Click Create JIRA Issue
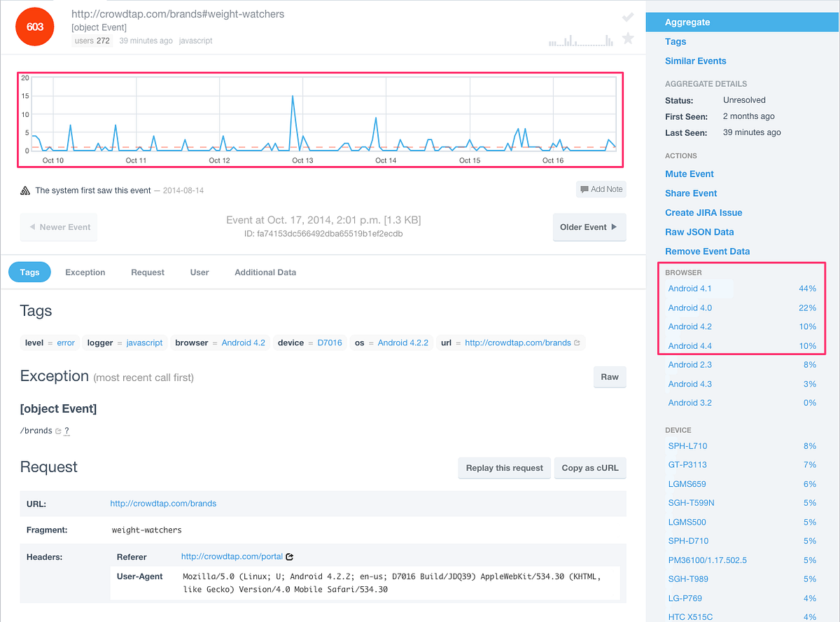Image resolution: width=840 pixels, height=622 pixels. 703,212
